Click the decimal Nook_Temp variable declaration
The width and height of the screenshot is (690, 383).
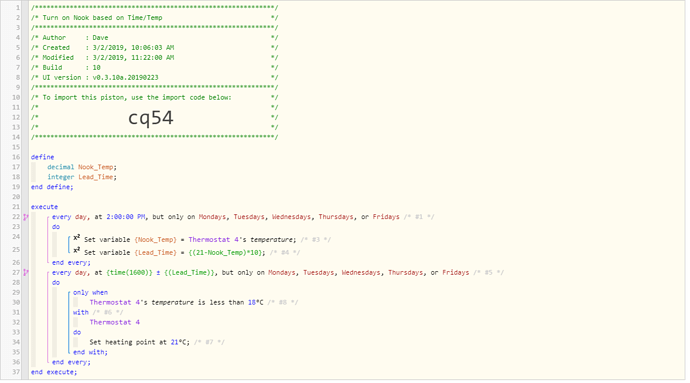click(82, 167)
